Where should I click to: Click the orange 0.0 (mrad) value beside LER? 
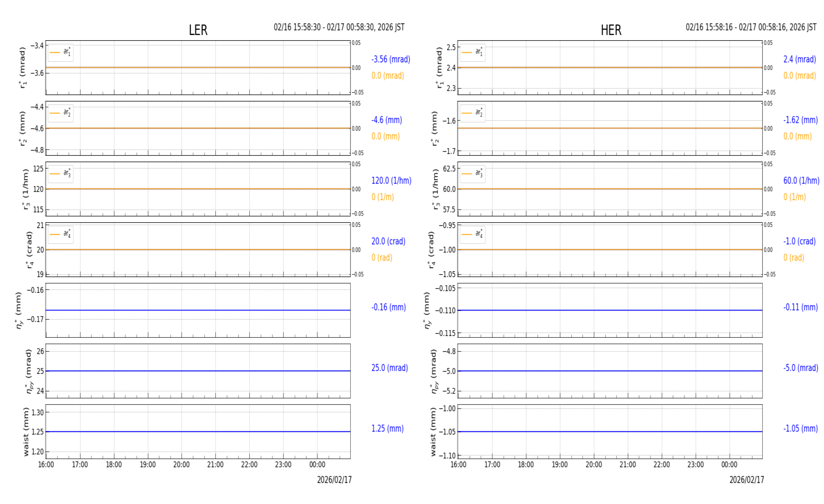(388, 76)
